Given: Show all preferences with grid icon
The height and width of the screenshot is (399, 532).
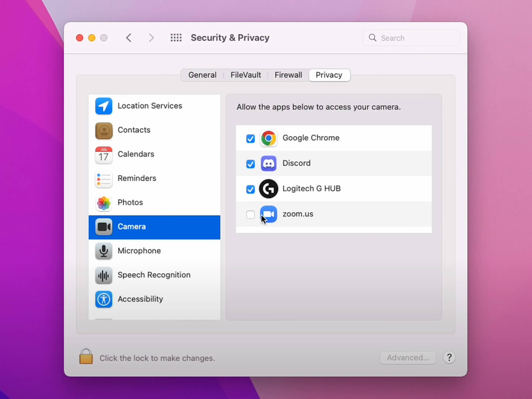Looking at the screenshot, I should [x=176, y=38].
